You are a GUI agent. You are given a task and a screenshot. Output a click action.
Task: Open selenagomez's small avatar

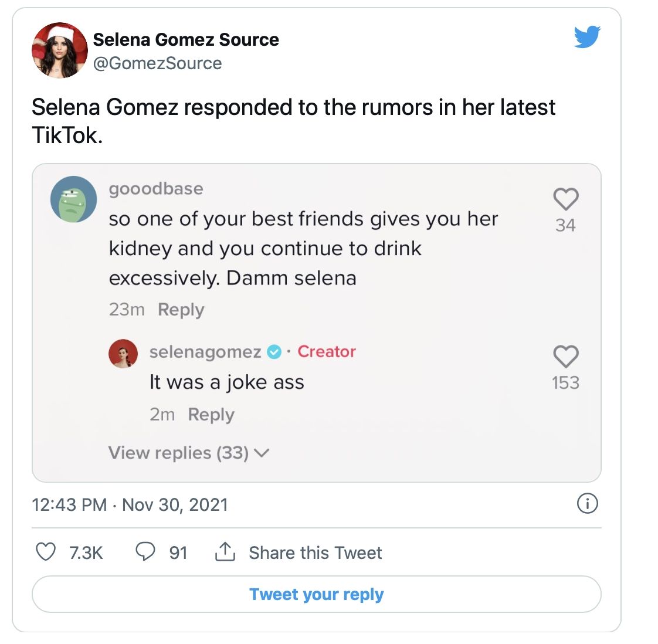[123, 354]
